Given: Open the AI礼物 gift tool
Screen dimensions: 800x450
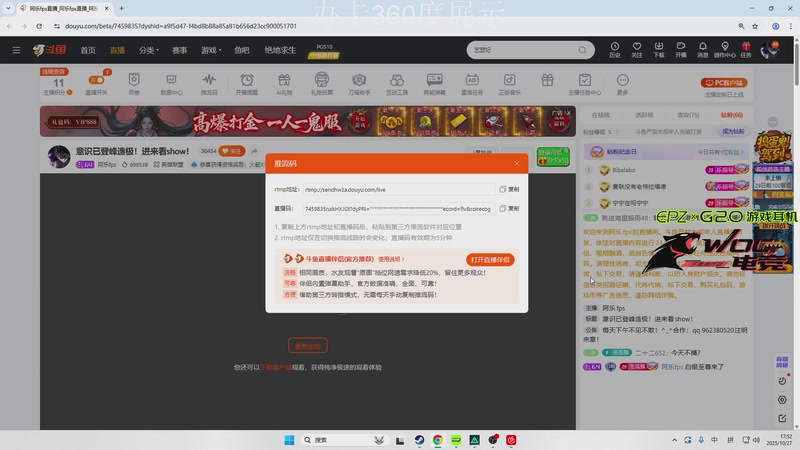Looking at the screenshot, I should click(x=284, y=84).
